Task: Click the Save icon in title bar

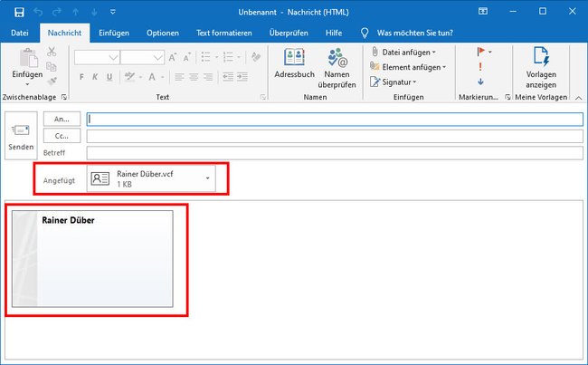Action: 19,12
